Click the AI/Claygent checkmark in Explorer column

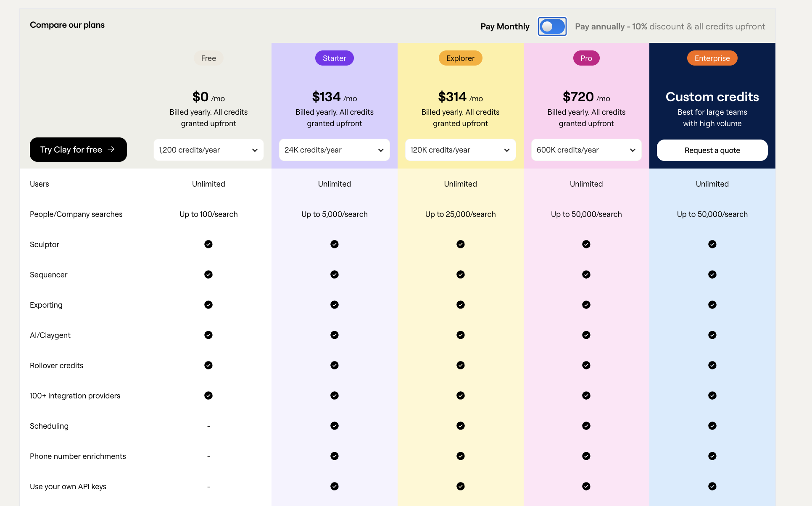pyautogui.click(x=461, y=335)
